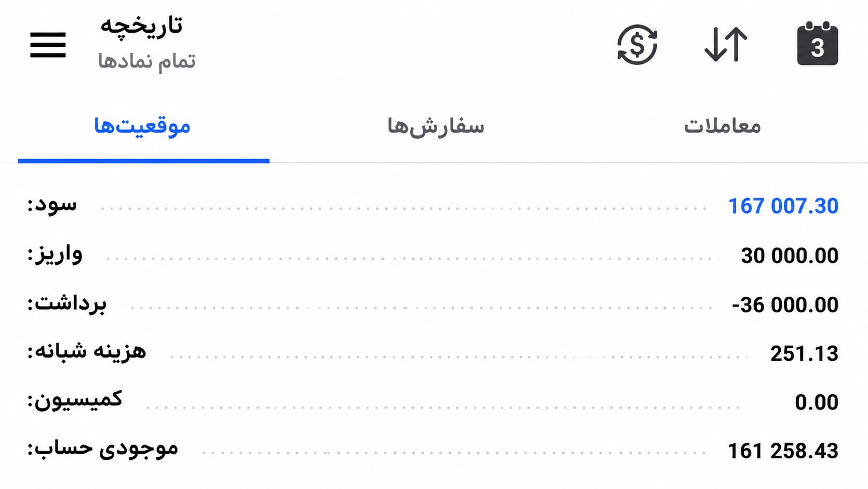Select the سود label
Viewport: 868px width, 489px height.
[52, 204]
